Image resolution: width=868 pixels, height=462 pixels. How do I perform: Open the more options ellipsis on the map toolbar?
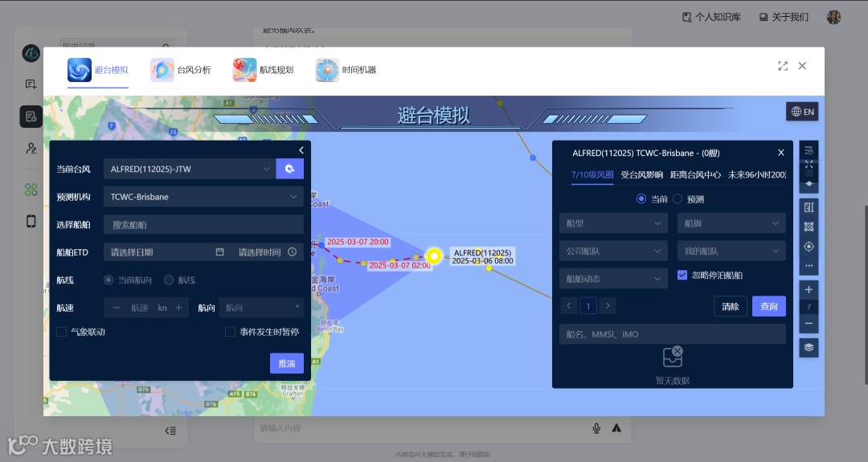pos(809,266)
